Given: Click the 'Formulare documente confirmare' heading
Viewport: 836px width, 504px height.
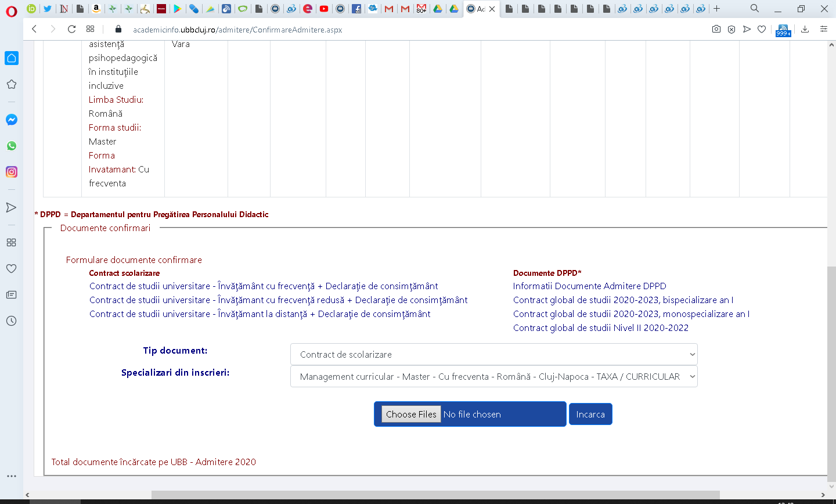Looking at the screenshot, I should (x=134, y=260).
